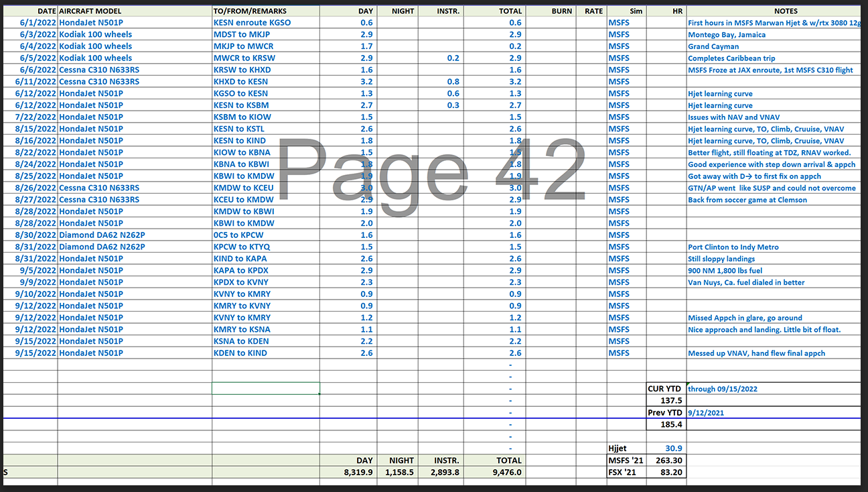Select the 'KPDX to KVNY' cell
Viewport: 868px width, 492px height.
point(266,282)
